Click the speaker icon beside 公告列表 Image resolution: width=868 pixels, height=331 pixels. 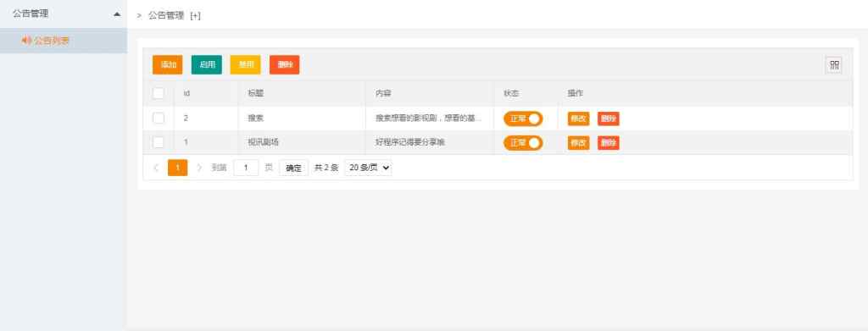tap(25, 41)
